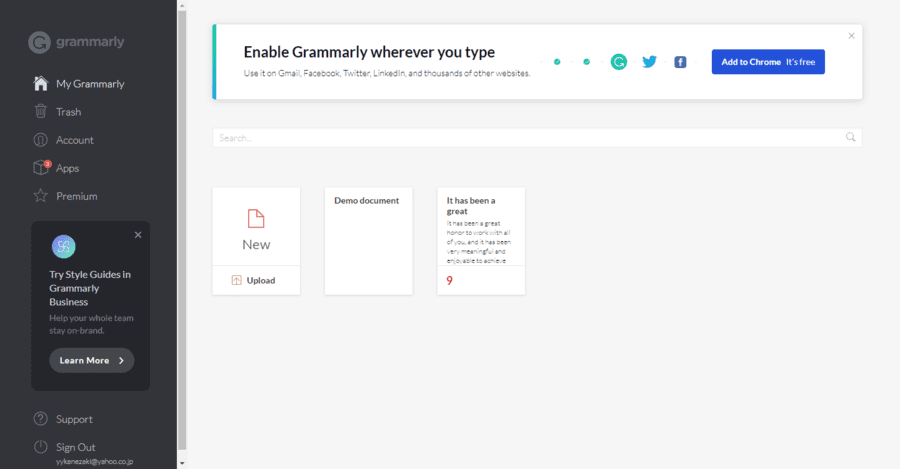This screenshot has width=900, height=469.
Task: Select Sign Out text link
Action: coord(76,447)
